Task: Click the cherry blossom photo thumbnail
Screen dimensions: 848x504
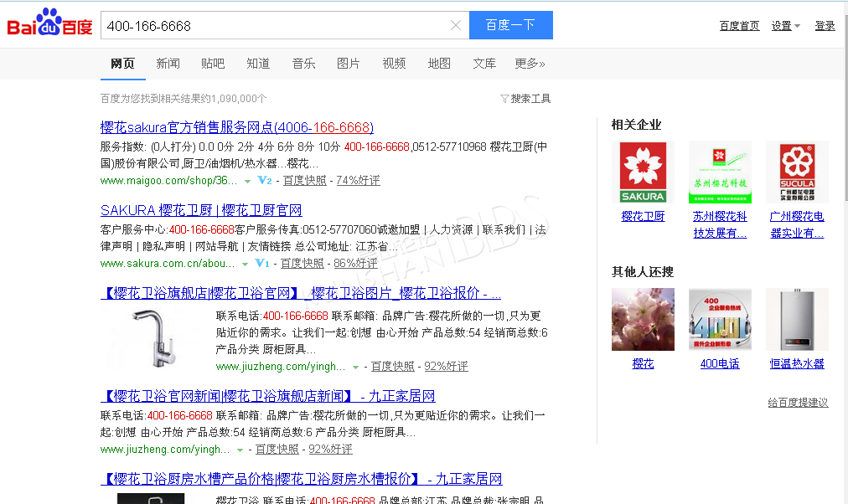Action: (x=643, y=319)
